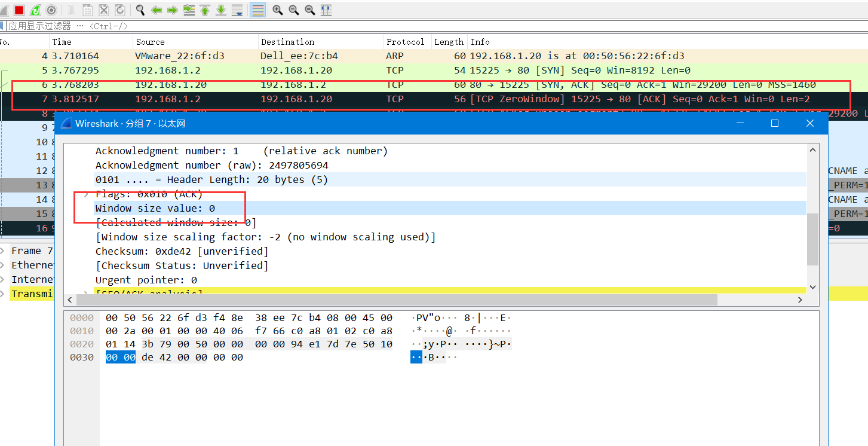The image size is (868, 446).
Task: Click resize columns to fit icon
Action: point(326,10)
